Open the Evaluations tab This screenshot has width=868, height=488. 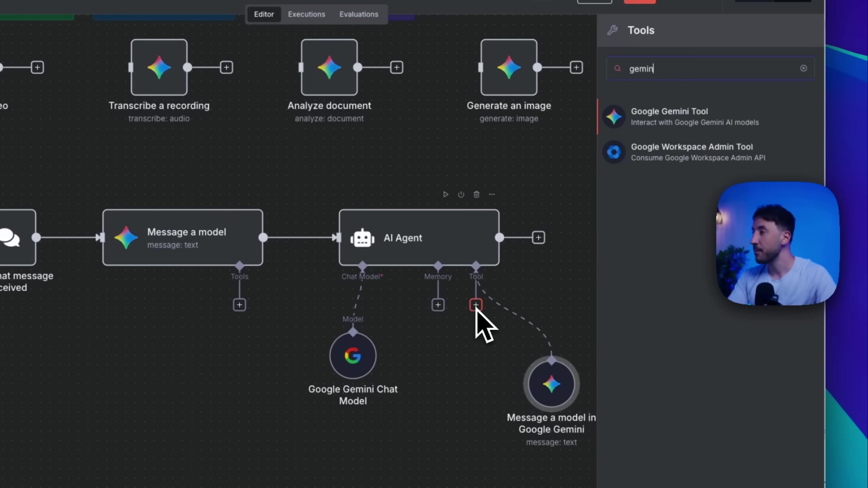pos(359,14)
